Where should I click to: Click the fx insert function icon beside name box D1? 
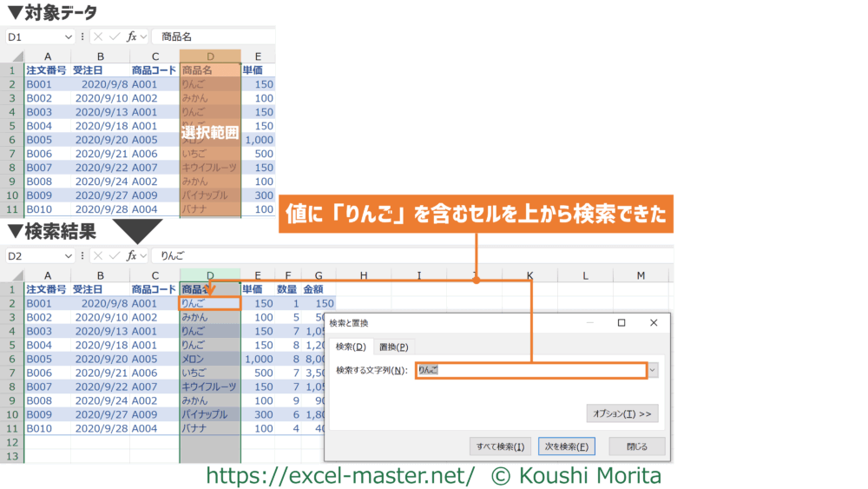[x=132, y=37]
